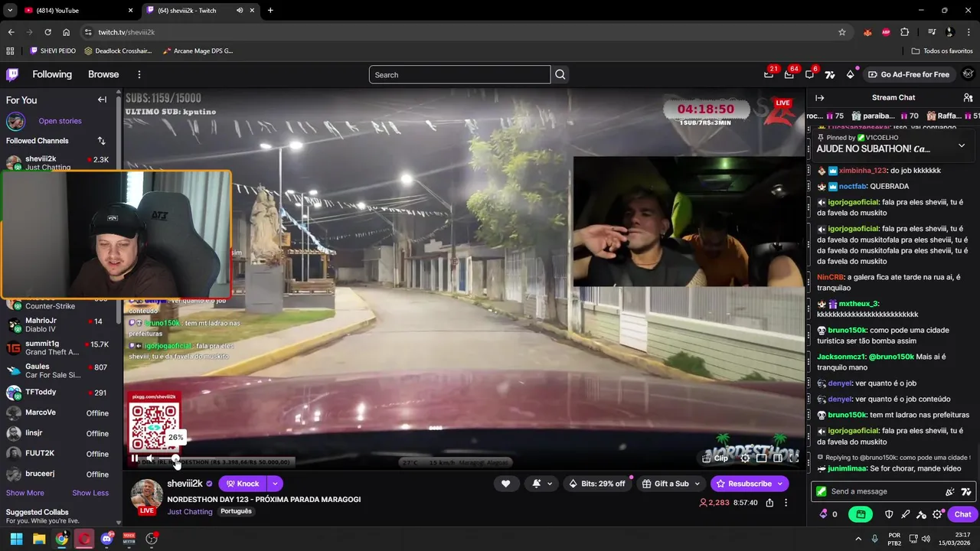980x551 pixels.
Task: Expand the pinned message chevron
Action: tap(962, 145)
